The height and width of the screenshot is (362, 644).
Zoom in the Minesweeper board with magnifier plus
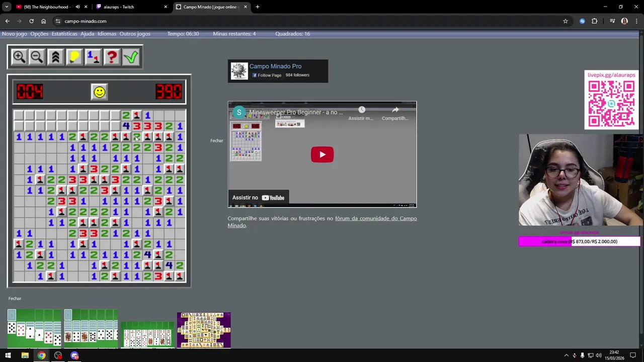coord(19,57)
